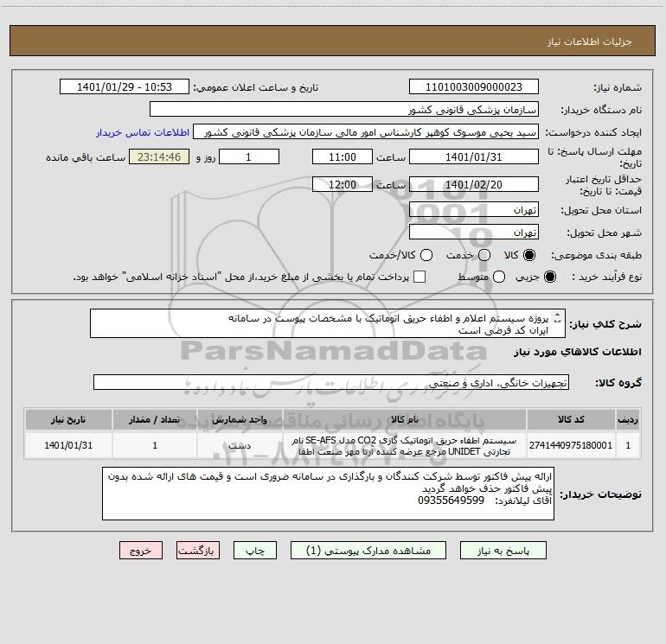The height and width of the screenshot is (644, 666).
Task: Click the product code cell 2741440975180001
Action: tap(571, 445)
